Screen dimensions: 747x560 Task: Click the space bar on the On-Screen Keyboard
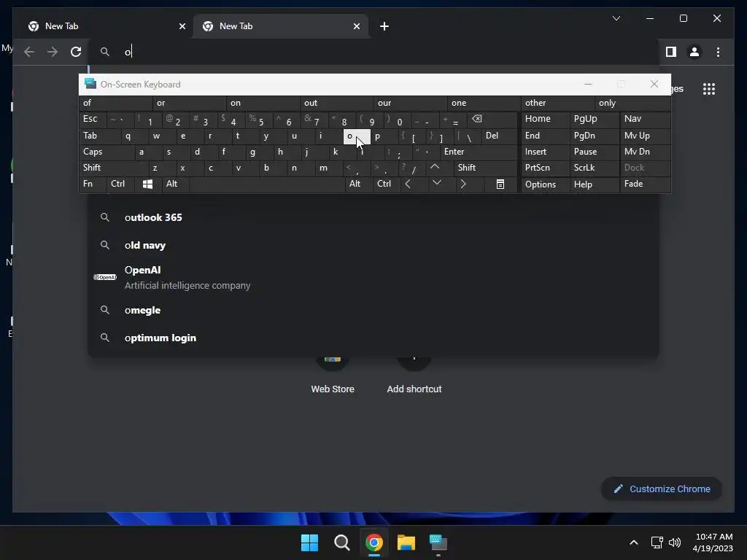click(267, 184)
